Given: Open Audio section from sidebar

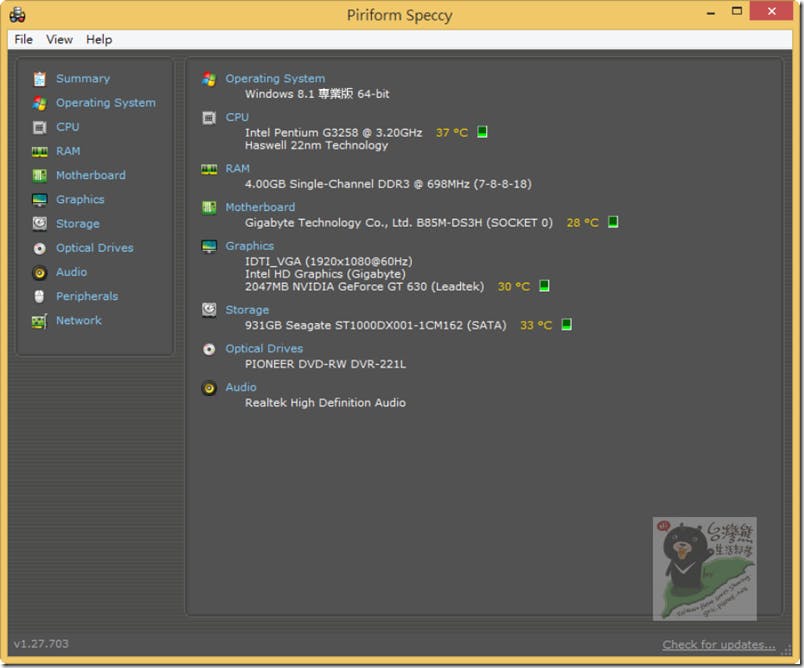Looking at the screenshot, I should pyautogui.click(x=71, y=272).
